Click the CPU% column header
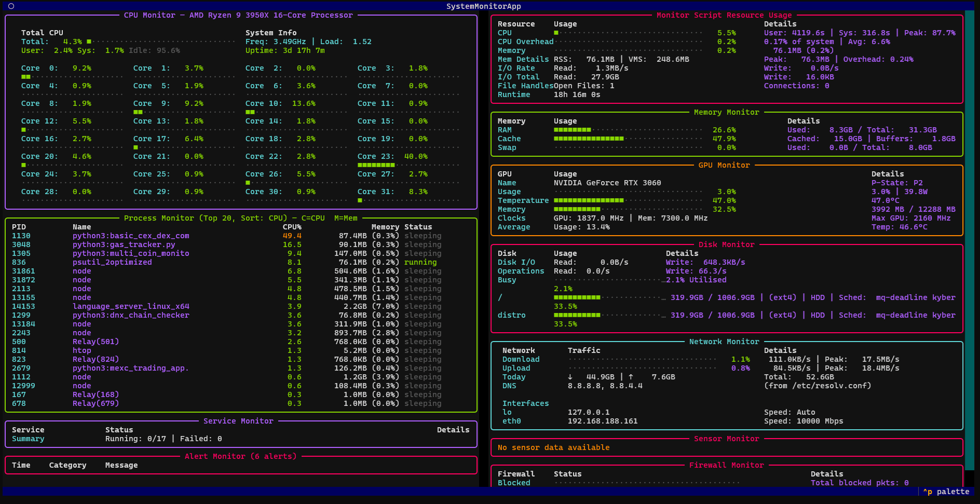980x504 pixels. coord(292,227)
